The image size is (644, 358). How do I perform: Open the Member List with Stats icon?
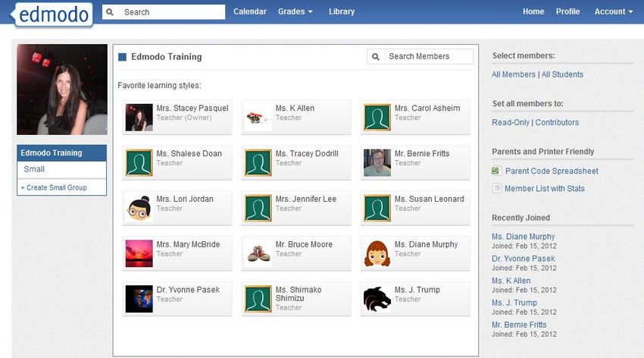pyautogui.click(x=496, y=188)
